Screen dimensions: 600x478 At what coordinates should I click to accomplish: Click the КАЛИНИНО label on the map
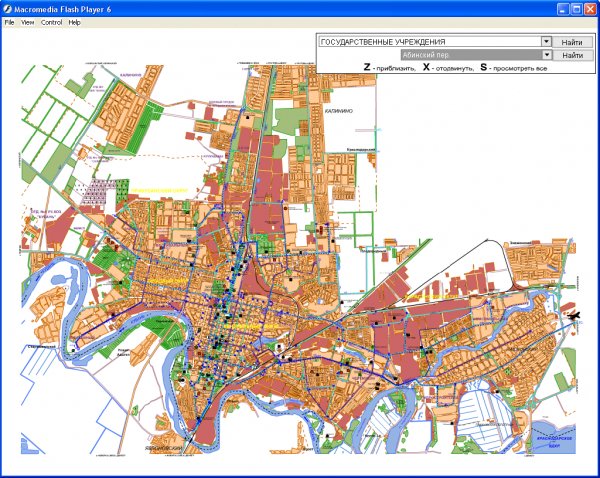(339, 111)
